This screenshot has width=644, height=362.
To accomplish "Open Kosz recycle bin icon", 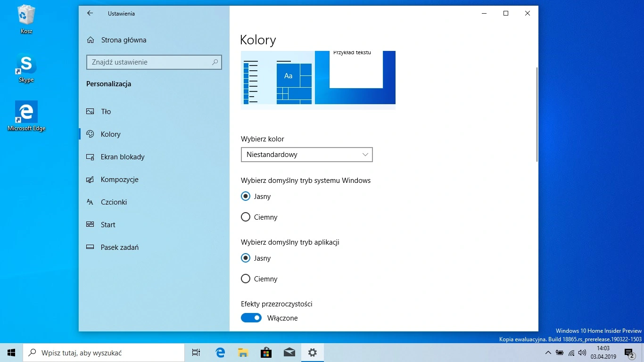I will point(26,19).
